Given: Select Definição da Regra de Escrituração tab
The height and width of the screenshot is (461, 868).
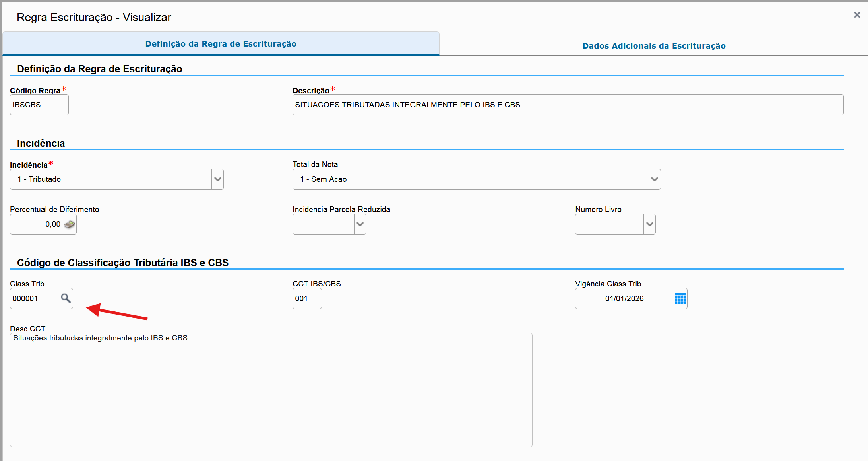Looking at the screenshot, I should coord(221,44).
